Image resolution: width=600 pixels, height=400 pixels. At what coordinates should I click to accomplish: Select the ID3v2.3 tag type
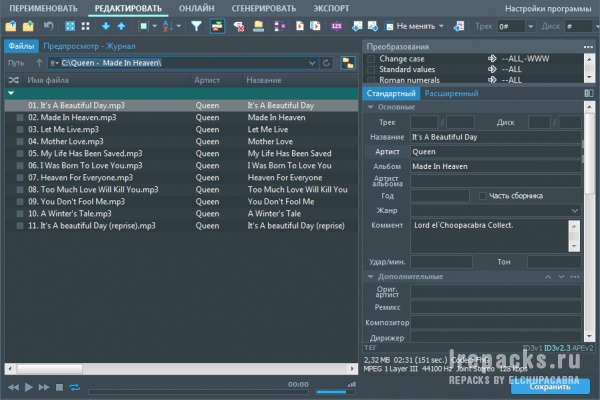point(557,348)
